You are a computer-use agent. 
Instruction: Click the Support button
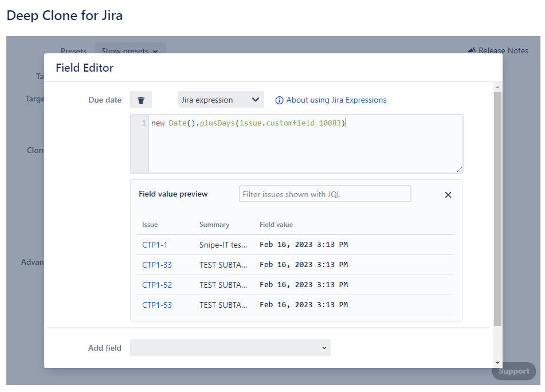tap(513, 371)
